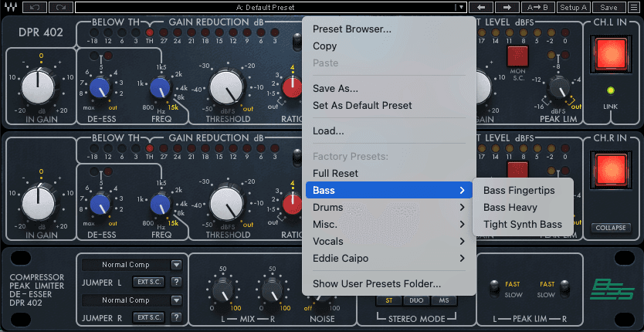The width and height of the screenshot is (644, 332).
Task: Click the channel R FREQ blue knob
Action: 160,203
